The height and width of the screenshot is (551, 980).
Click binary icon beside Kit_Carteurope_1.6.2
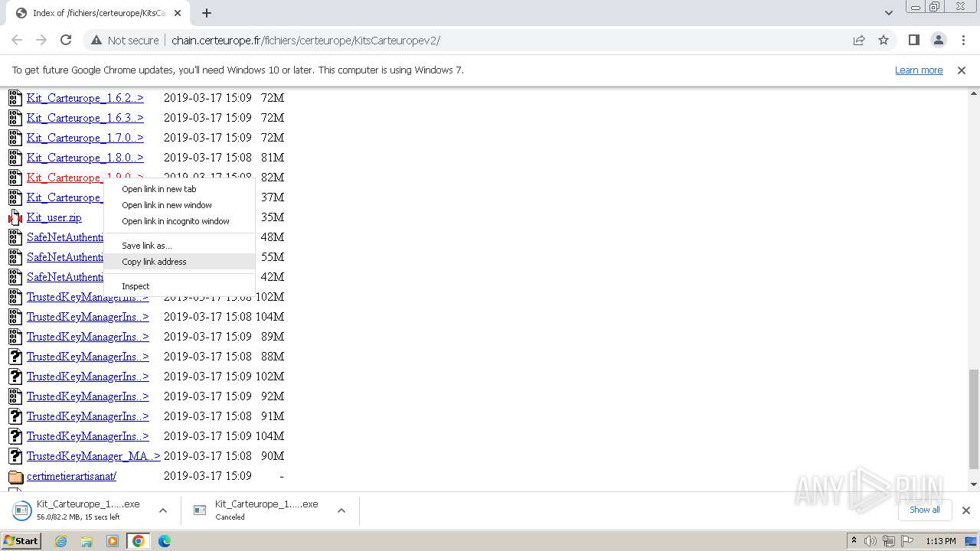click(x=15, y=98)
